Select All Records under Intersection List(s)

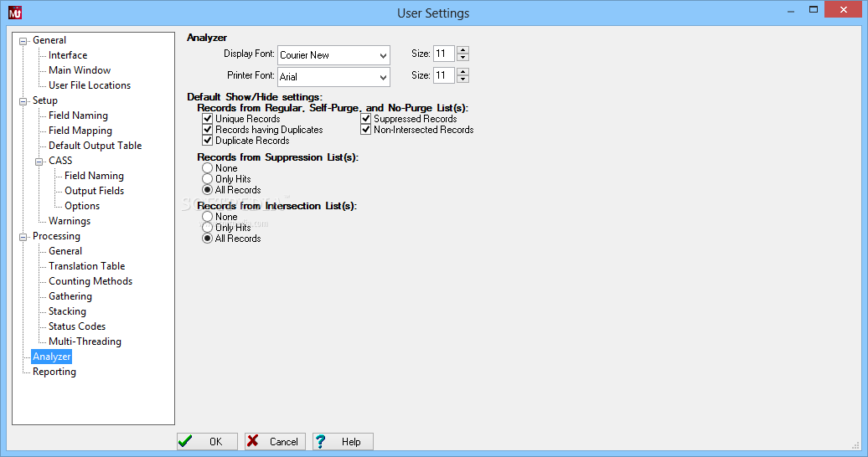tap(207, 239)
